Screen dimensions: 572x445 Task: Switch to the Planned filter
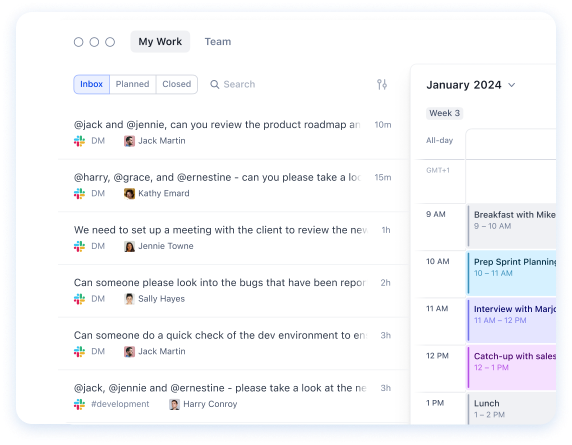coord(132,84)
